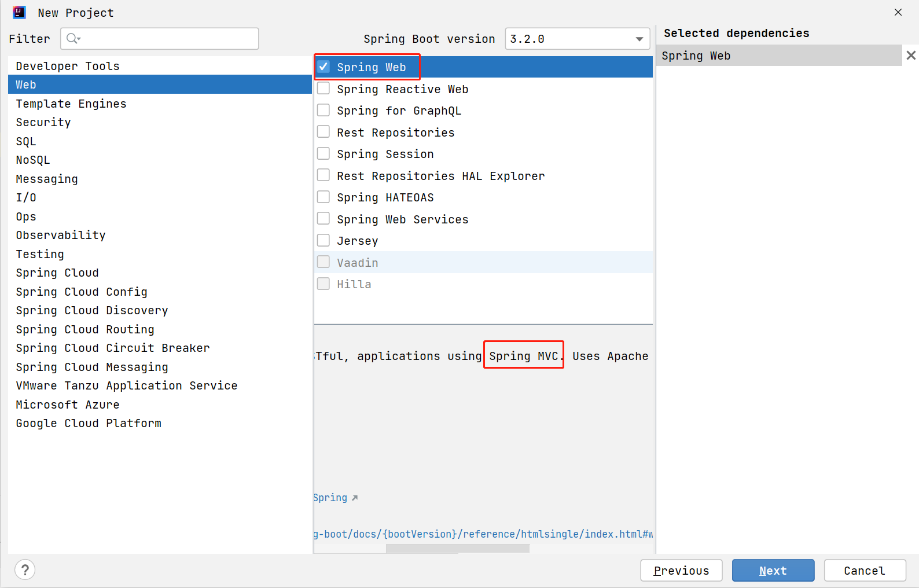Select the Spring Cloud category
Image resolution: width=919 pixels, height=588 pixels.
tap(160, 273)
